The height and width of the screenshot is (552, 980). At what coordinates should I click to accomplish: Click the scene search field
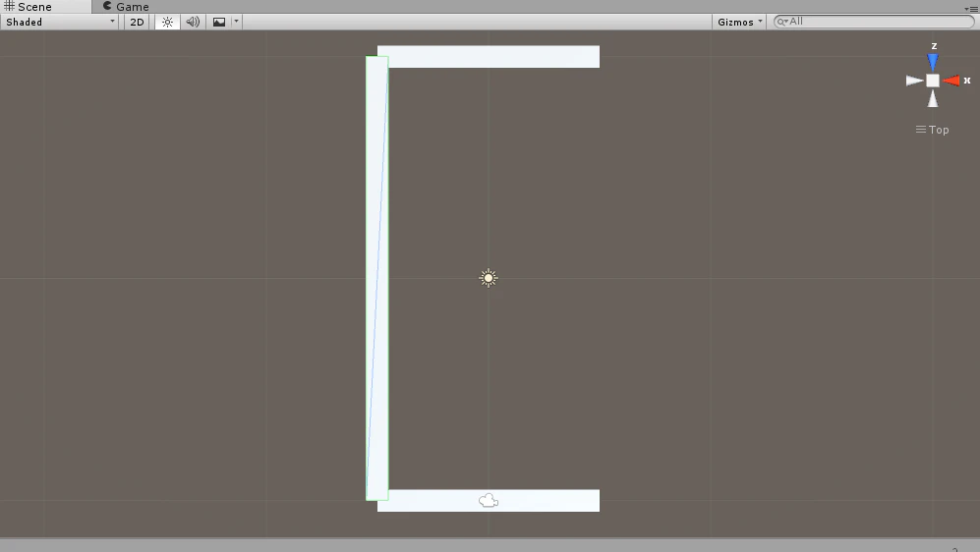(x=874, y=22)
